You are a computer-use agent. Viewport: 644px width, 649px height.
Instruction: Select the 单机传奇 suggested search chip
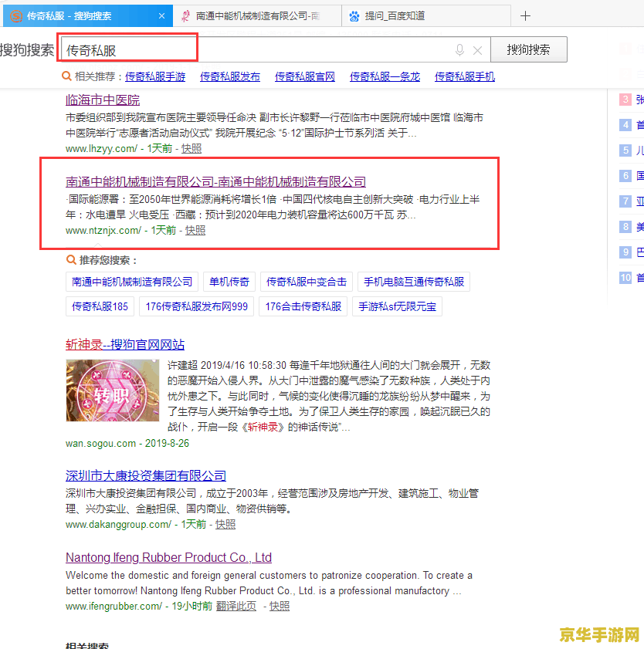click(x=229, y=282)
